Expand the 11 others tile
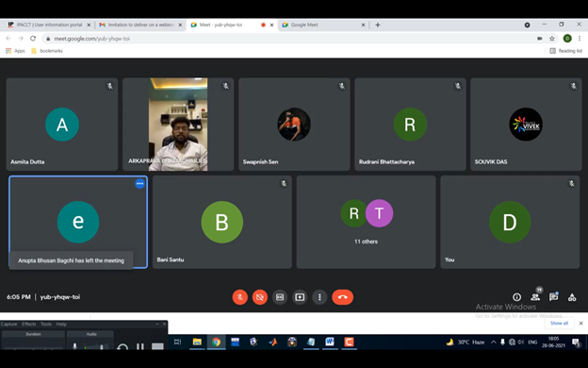The image size is (588, 368). click(x=366, y=222)
